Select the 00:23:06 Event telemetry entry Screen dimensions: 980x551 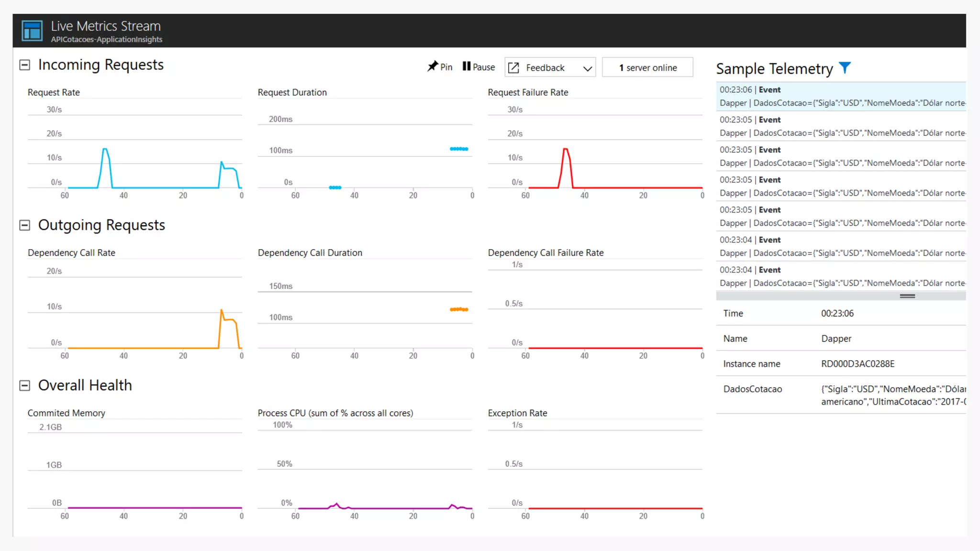[840, 96]
